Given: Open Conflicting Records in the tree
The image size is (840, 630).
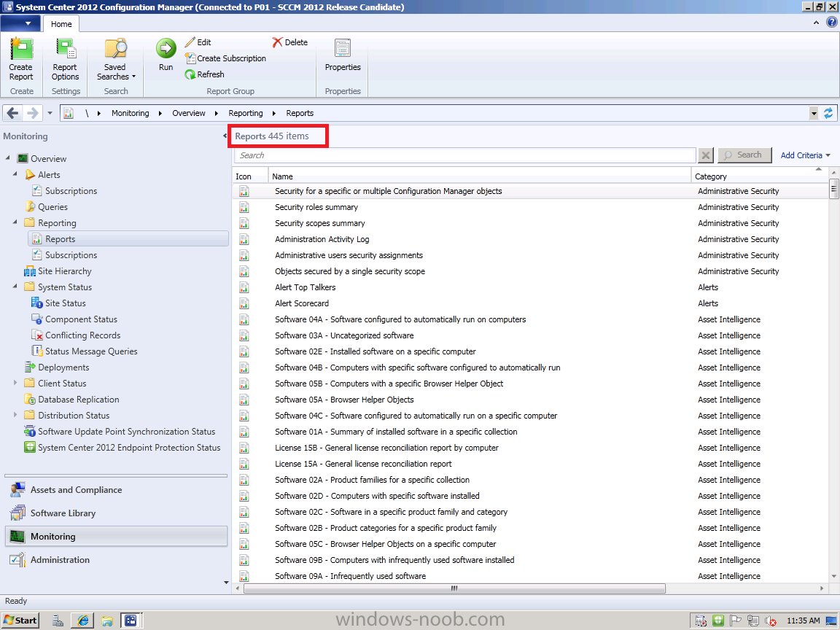Looking at the screenshot, I should 82,335.
